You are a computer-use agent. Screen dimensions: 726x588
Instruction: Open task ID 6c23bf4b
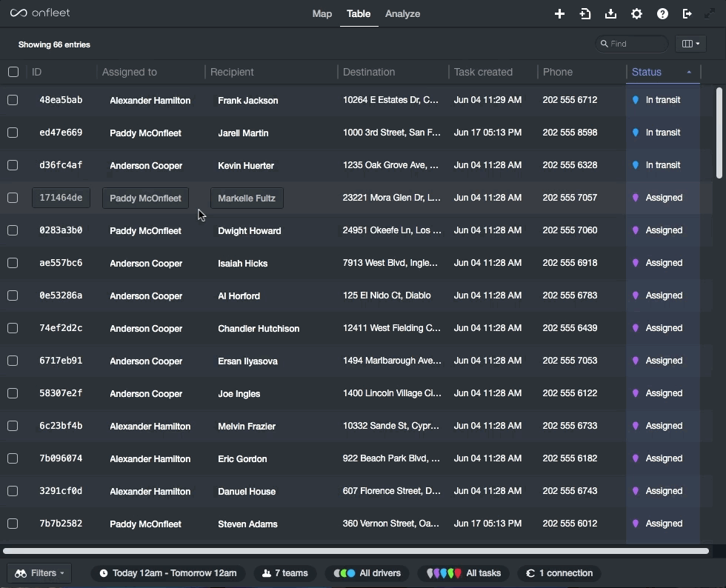click(61, 426)
